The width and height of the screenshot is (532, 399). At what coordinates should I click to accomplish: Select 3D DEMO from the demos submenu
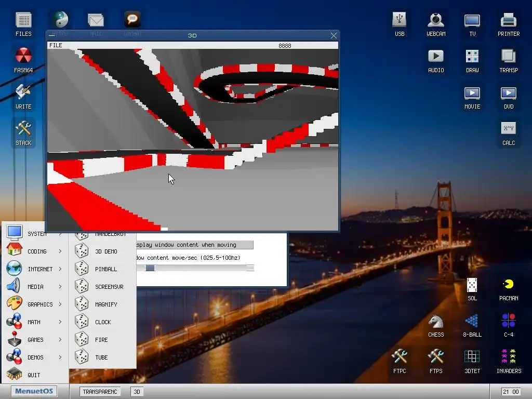point(102,251)
